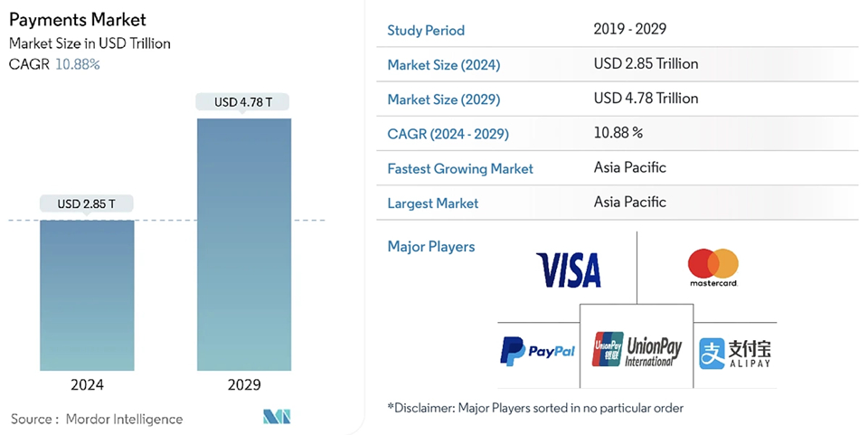Click the Fastest Growing Market label
The height and width of the screenshot is (435, 868).
(x=460, y=169)
